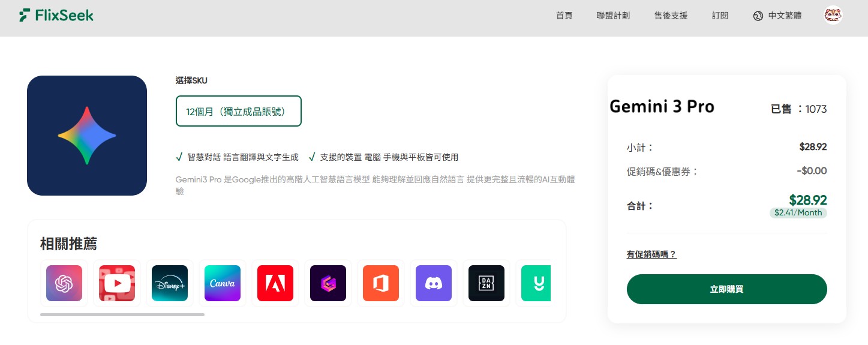Click the $2.41/Month price badge
Screen dimensions: 868x345
pyautogui.click(x=798, y=212)
